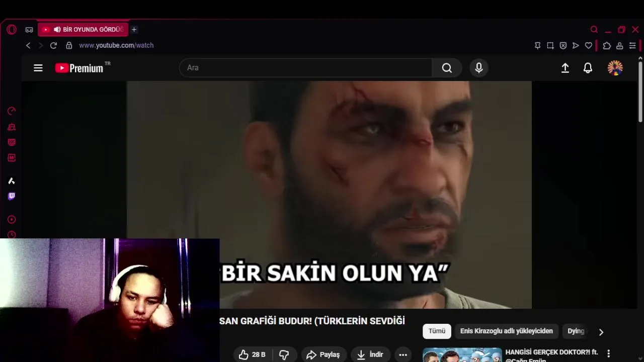Viewport: 644px width, 362px height.
Task: Reload the current YouTube page
Action: (x=53, y=45)
